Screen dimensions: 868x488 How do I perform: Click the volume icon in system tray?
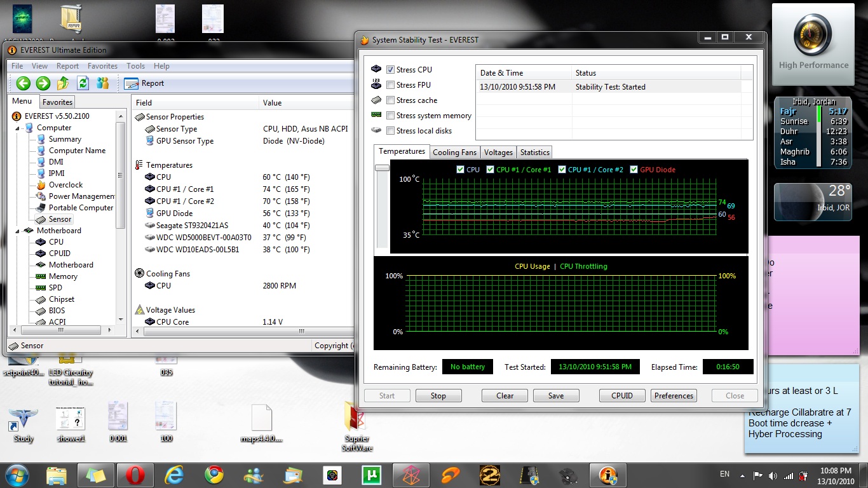pyautogui.click(x=773, y=475)
